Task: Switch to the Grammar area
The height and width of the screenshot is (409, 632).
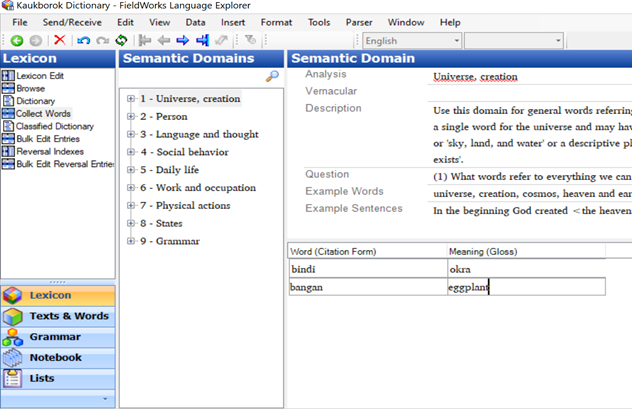Action: pos(58,337)
